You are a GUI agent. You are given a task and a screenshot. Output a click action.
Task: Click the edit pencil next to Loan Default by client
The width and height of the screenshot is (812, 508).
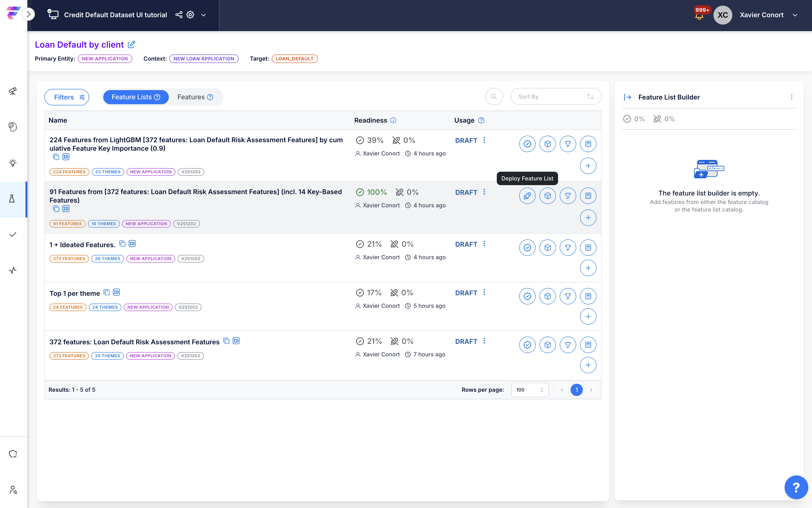pyautogui.click(x=132, y=44)
